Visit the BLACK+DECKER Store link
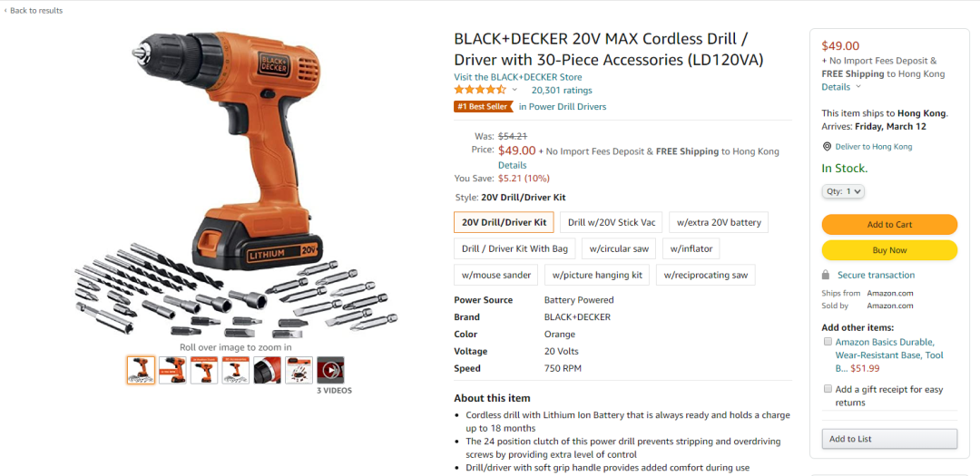The width and height of the screenshot is (980, 476). [517, 77]
